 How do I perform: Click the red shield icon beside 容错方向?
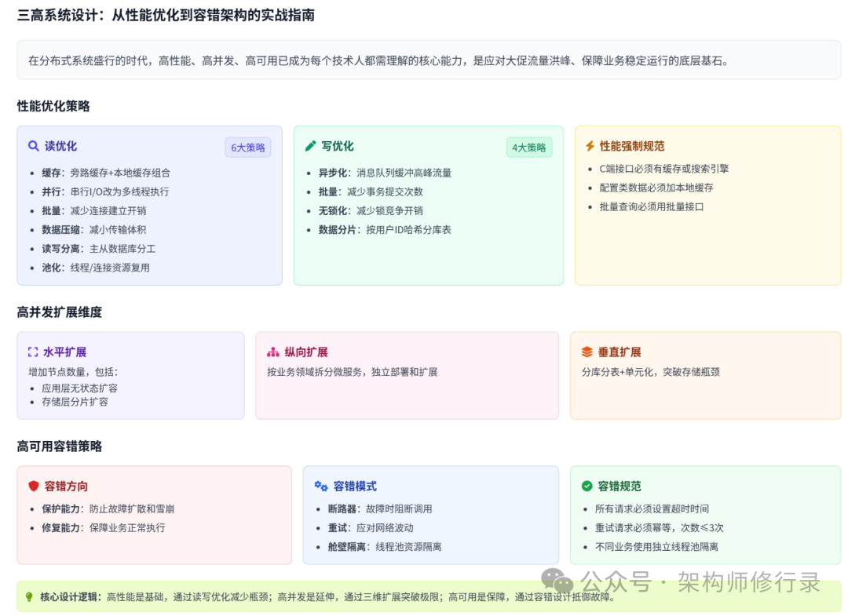pos(34,487)
